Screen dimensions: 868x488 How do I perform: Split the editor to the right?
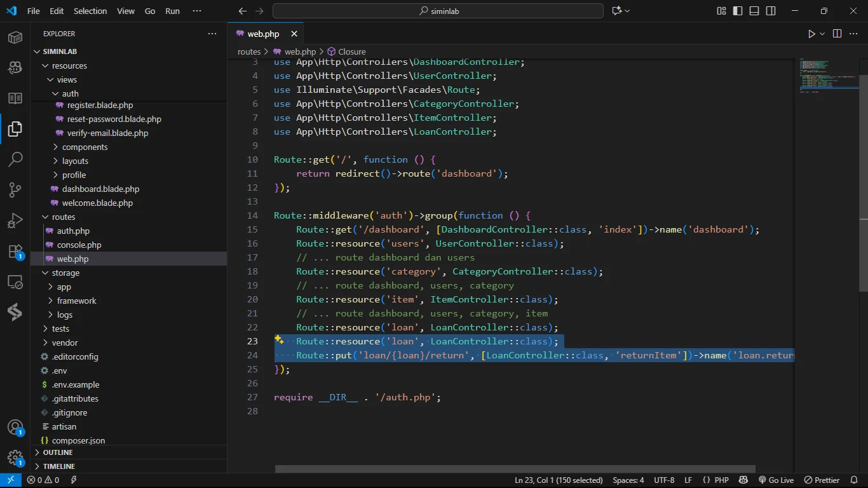[837, 34]
